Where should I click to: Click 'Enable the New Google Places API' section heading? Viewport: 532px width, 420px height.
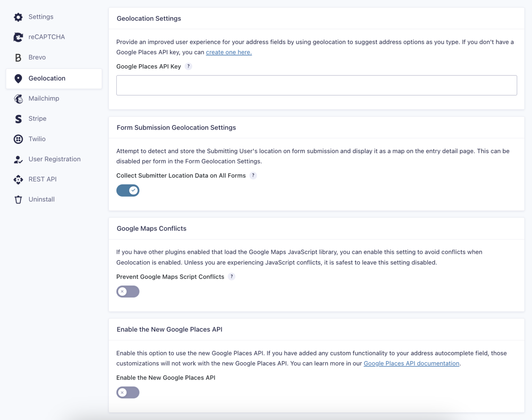(x=170, y=330)
